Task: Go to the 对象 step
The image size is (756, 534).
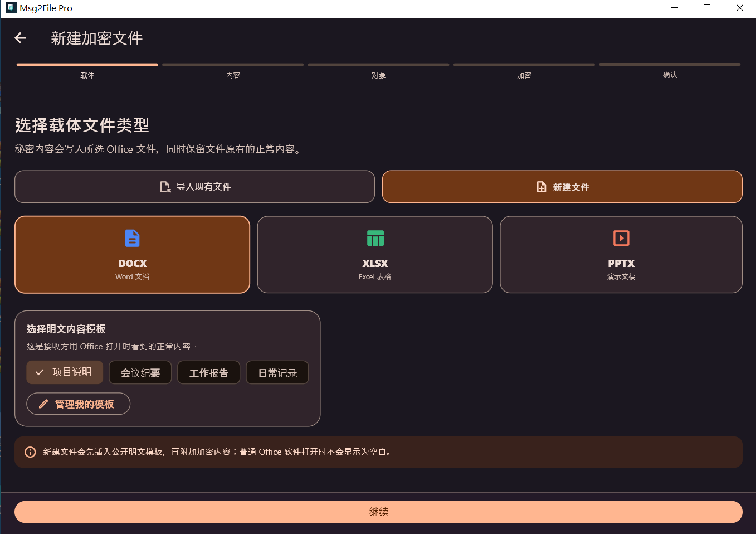Action: (x=379, y=71)
